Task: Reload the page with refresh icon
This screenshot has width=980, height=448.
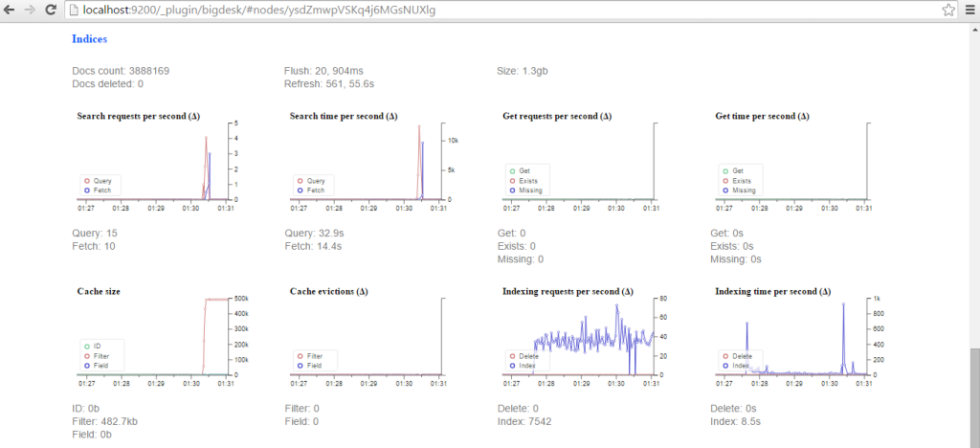Action: click(52, 10)
